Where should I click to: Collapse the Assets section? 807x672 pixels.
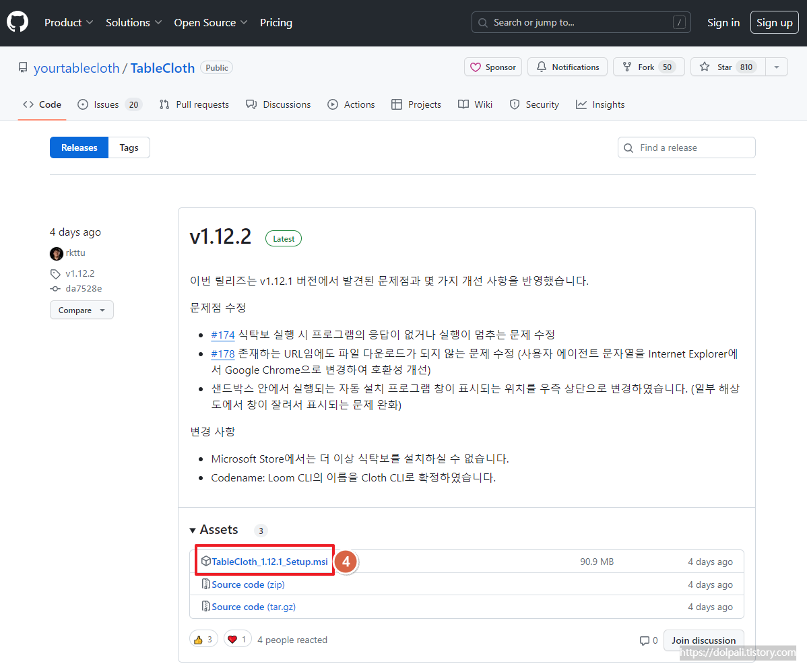click(x=214, y=530)
